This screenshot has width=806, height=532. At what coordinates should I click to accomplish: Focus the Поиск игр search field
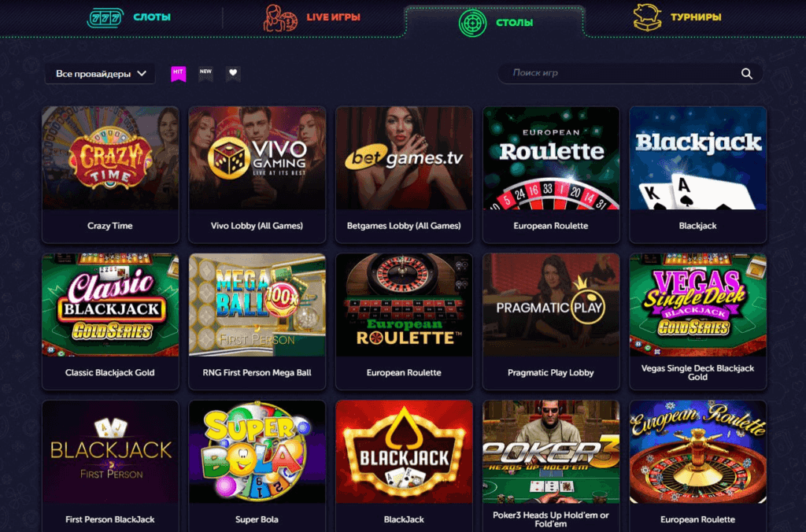click(630, 73)
